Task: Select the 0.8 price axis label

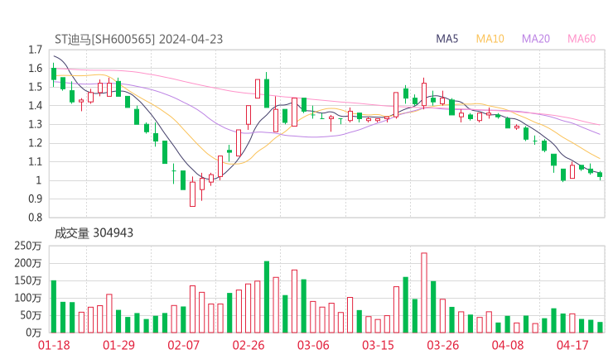Action: [x=35, y=218]
